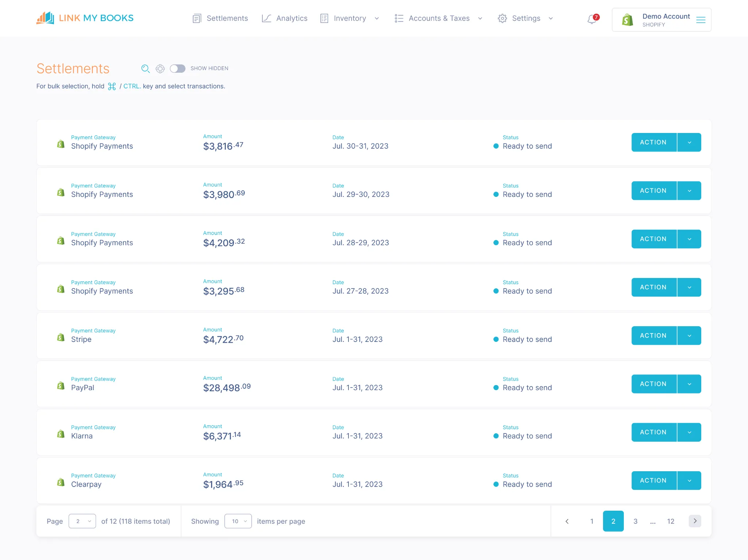Expand action dropdown for Jul. 27-28 settlement
This screenshot has height=560, width=748.
[x=689, y=287]
